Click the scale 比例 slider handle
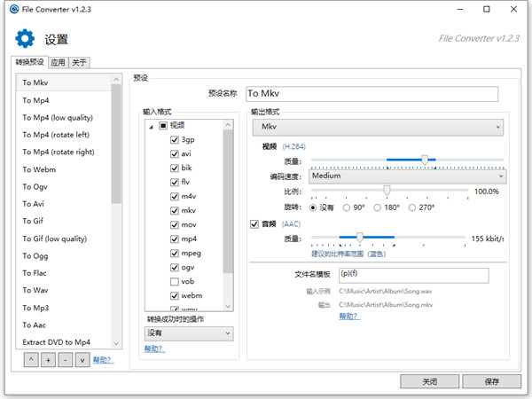 pyautogui.click(x=387, y=191)
